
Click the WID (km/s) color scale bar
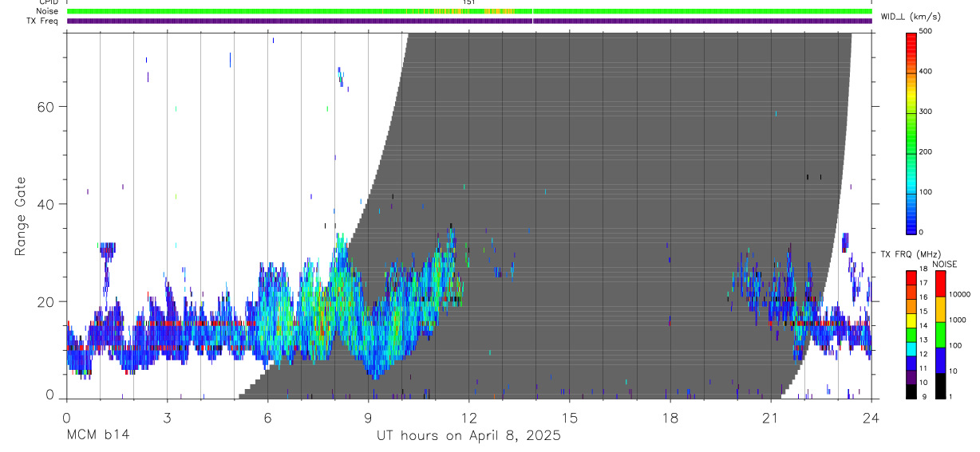912,132
